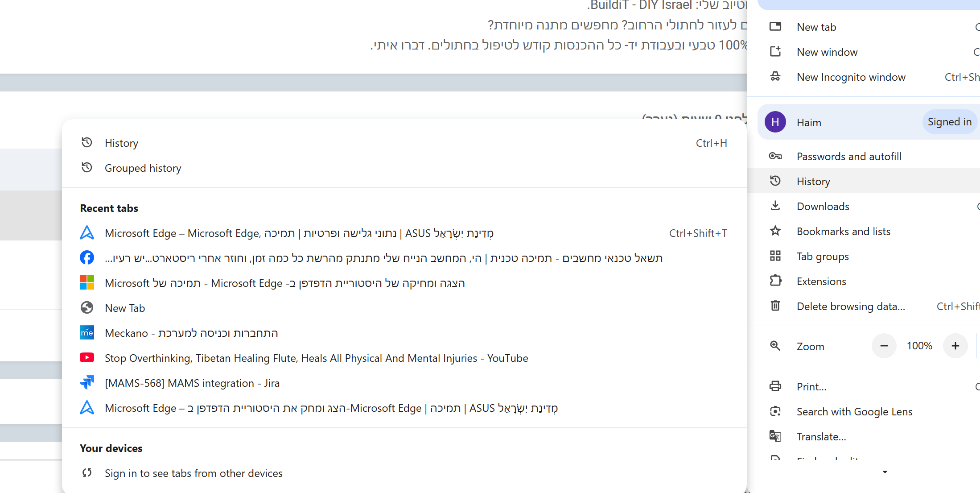Reopen ASUS Microsoft Edge browsing data tab
The height and width of the screenshot is (493, 980).
pos(404,233)
